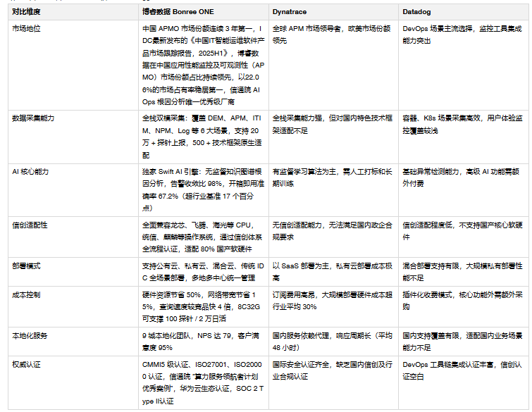Click Bonree cell CMMI5 级认证
This screenshot has height=412, width=532.
tap(203, 383)
